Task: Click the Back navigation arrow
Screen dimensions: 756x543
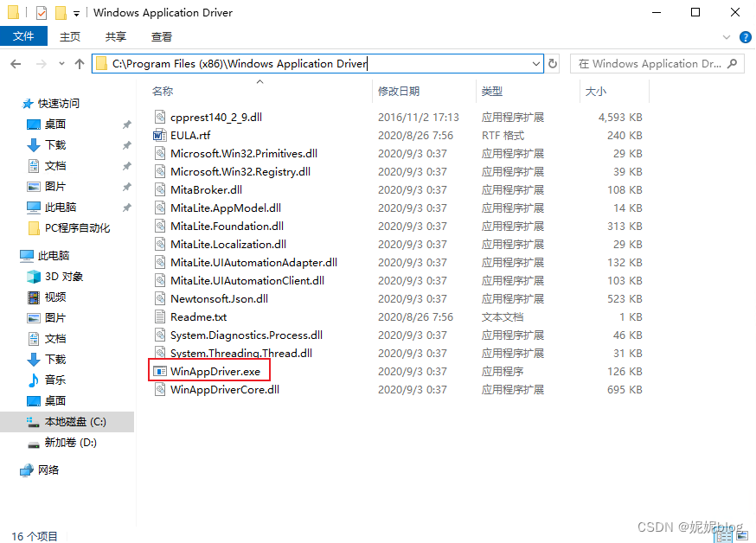Action: [16, 64]
